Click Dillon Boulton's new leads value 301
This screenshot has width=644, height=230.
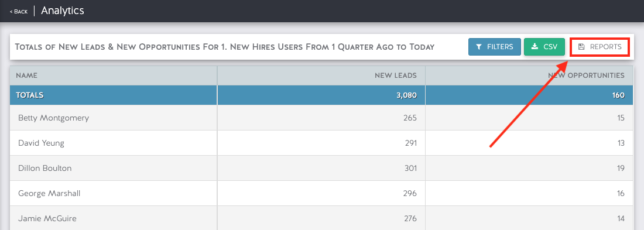tap(410, 168)
